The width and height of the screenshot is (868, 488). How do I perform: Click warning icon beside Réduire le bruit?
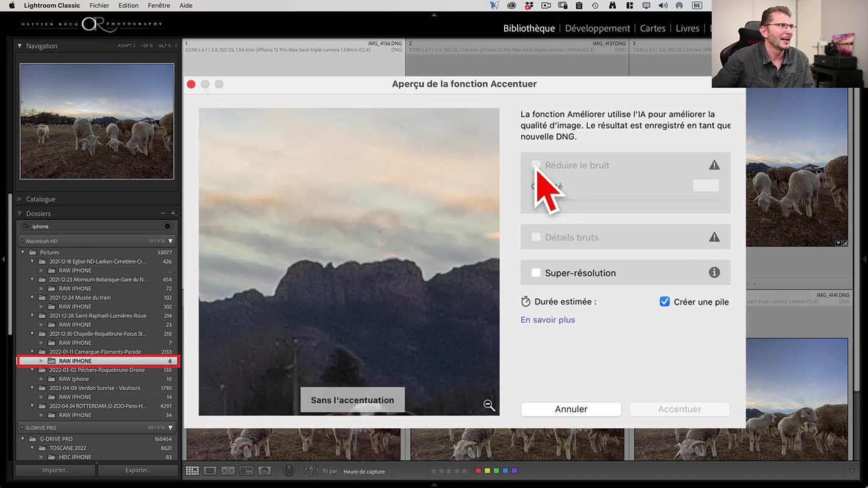pyautogui.click(x=714, y=165)
